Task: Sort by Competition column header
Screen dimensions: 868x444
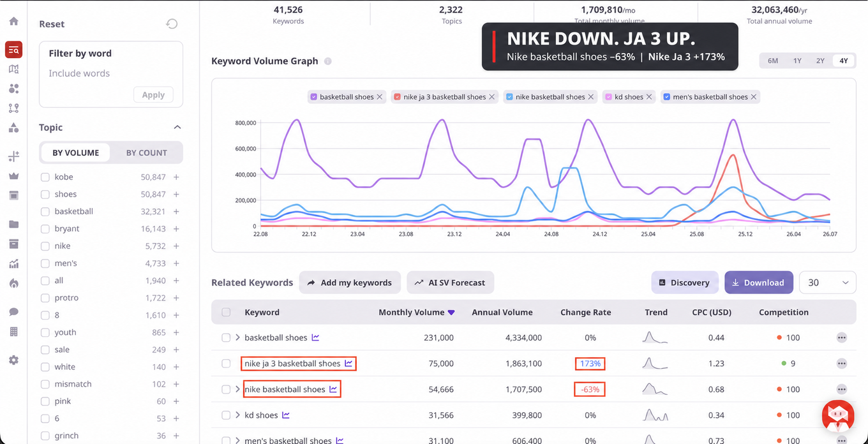Action: coord(784,312)
